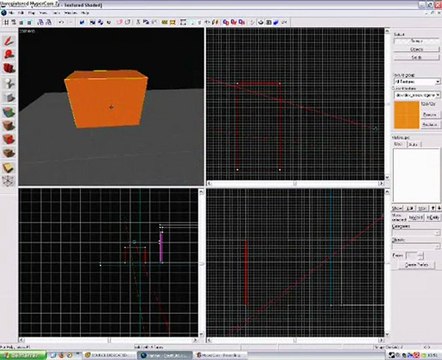Viewport: 442px width, 360px height.
Task: Apply current texture tool icon
Action: click(9, 126)
